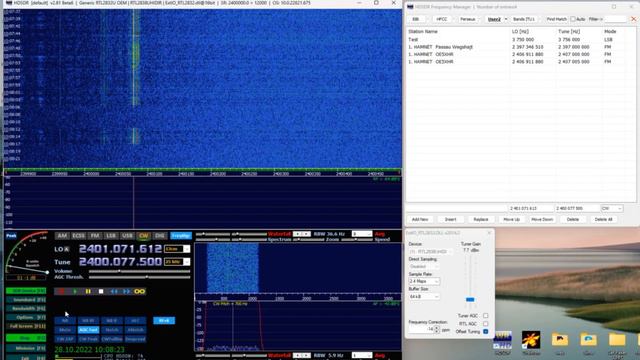Open the first yellow desktop folder icon
This screenshot has height=360, width=640.
coord(560,340)
